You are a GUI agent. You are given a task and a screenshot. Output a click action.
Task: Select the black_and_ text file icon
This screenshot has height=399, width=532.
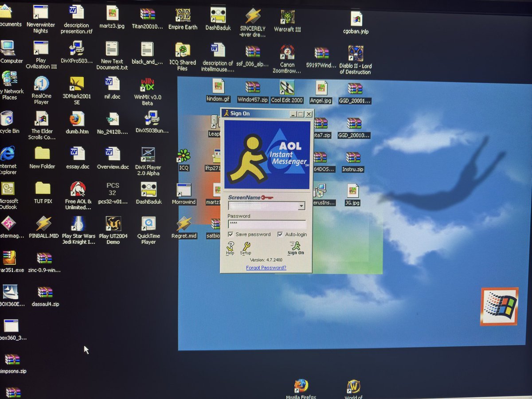tap(147, 50)
